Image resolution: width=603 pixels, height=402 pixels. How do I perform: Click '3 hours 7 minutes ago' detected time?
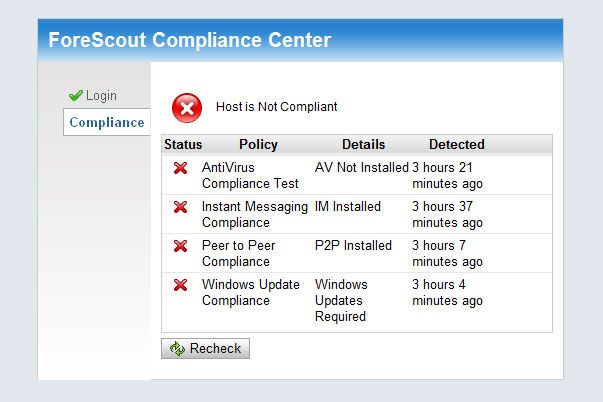pyautogui.click(x=447, y=254)
